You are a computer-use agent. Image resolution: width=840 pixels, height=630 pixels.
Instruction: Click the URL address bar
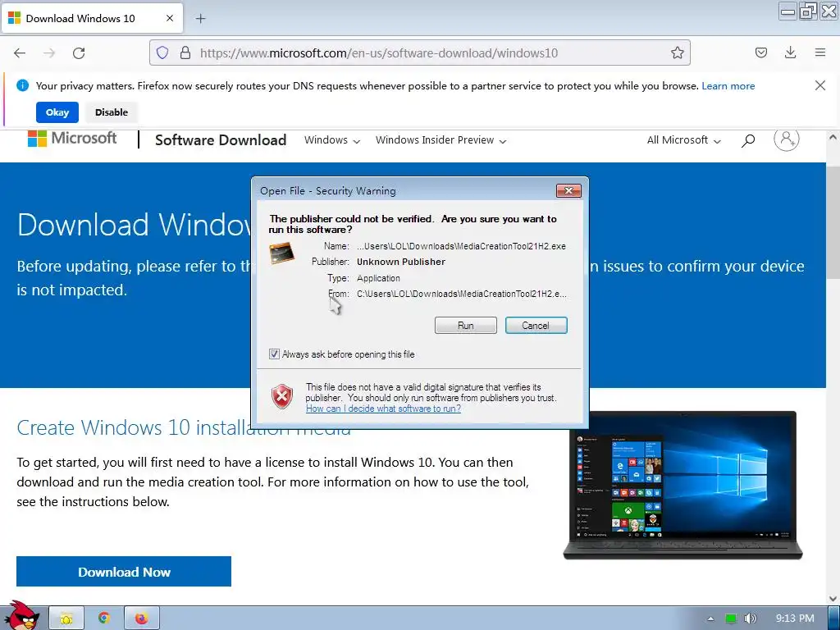[x=419, y=52]
